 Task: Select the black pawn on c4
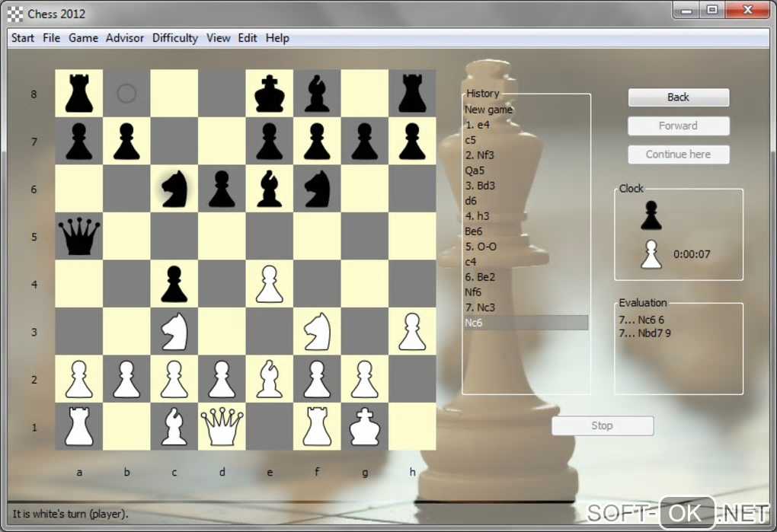point(174,284)
